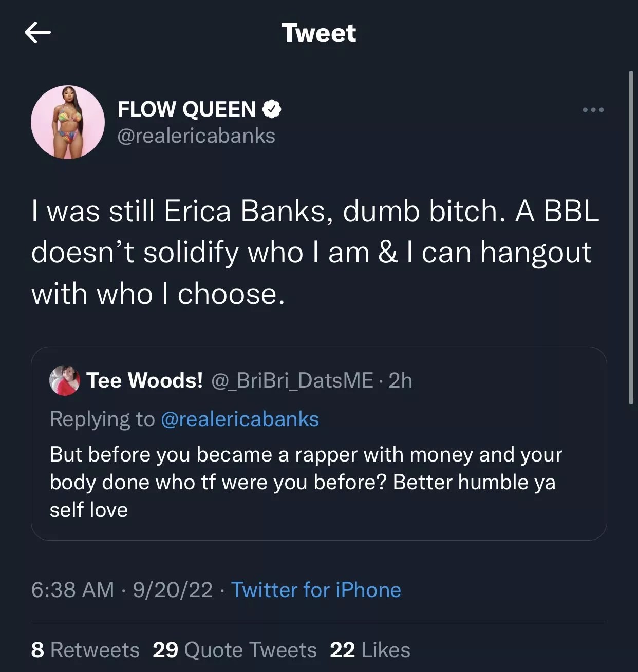Open FLOW QUEEN's profile picture
The width and height of the screenshot is (638, 672).
(68, 122)
